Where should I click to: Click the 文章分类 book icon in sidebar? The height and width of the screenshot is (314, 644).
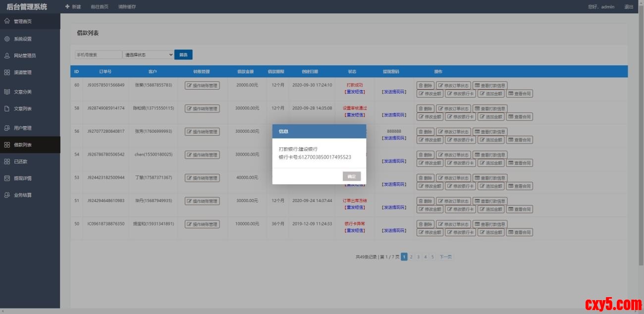point(7,92)
